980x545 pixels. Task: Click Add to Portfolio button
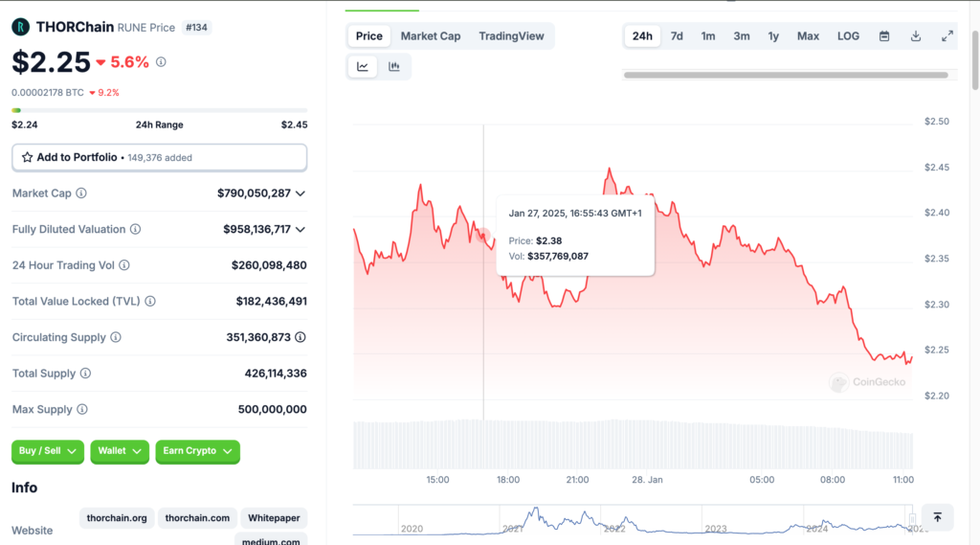pos(160,158)
